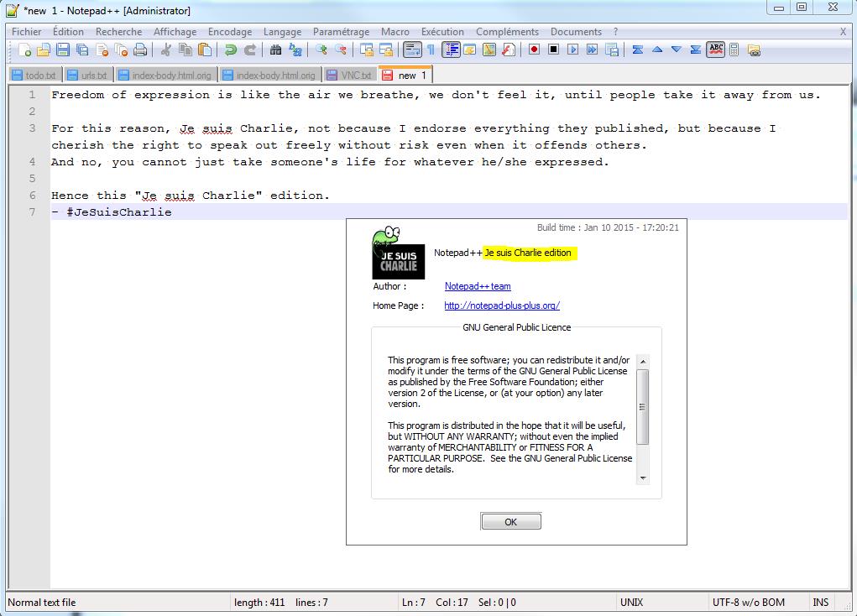Cut the selection with the scissors icon
857x616 pixels.
165,50
